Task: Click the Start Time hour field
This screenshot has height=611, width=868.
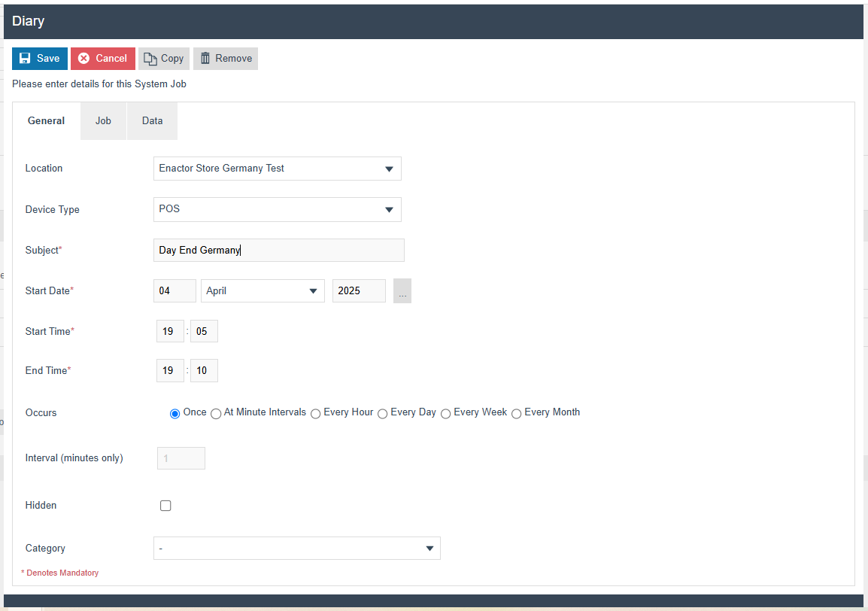Action: pyautogui.click(x=170, y=331)
